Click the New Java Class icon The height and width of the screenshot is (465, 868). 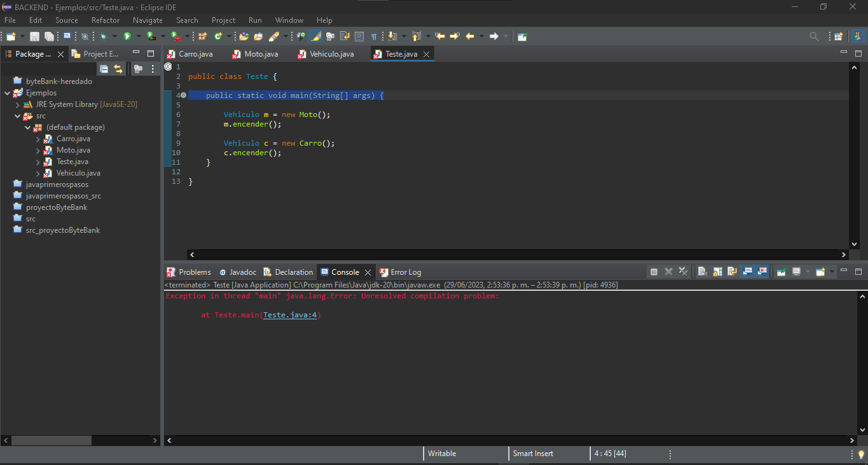click(218, 36)
